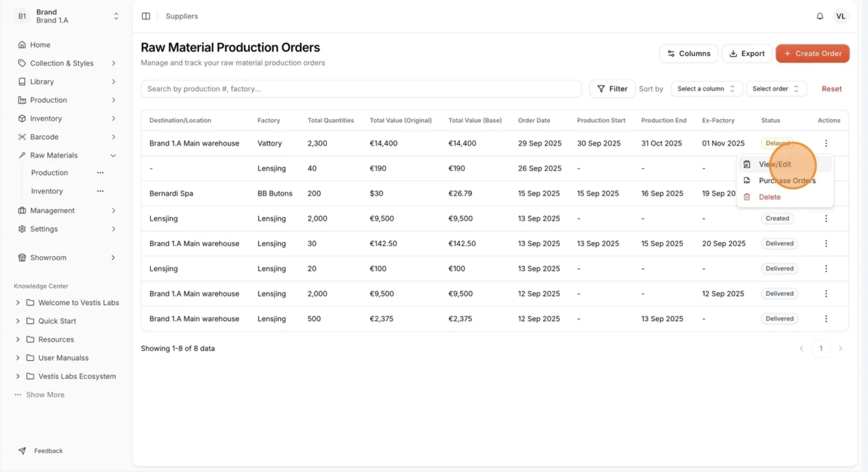Expand the Collection & Styles chevron

coord(113,63)
